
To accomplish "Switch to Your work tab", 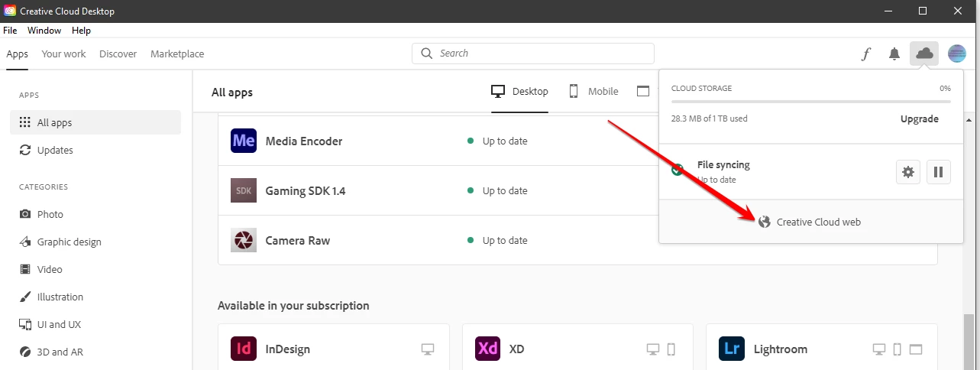I will (64, 54).
